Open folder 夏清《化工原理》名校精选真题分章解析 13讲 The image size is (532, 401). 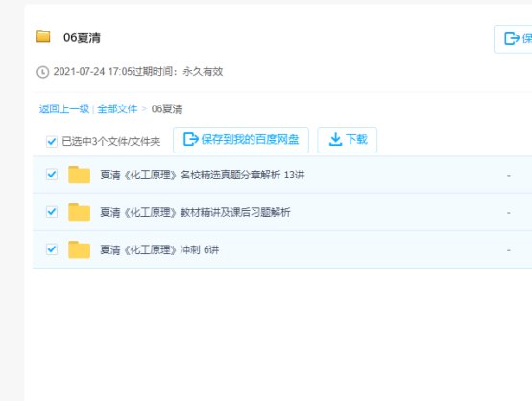point(203,175)
